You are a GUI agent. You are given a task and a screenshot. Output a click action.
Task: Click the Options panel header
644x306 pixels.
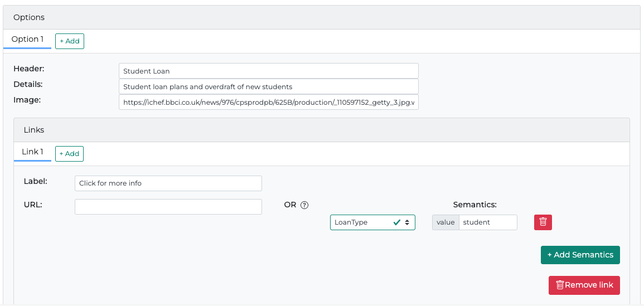29,17
